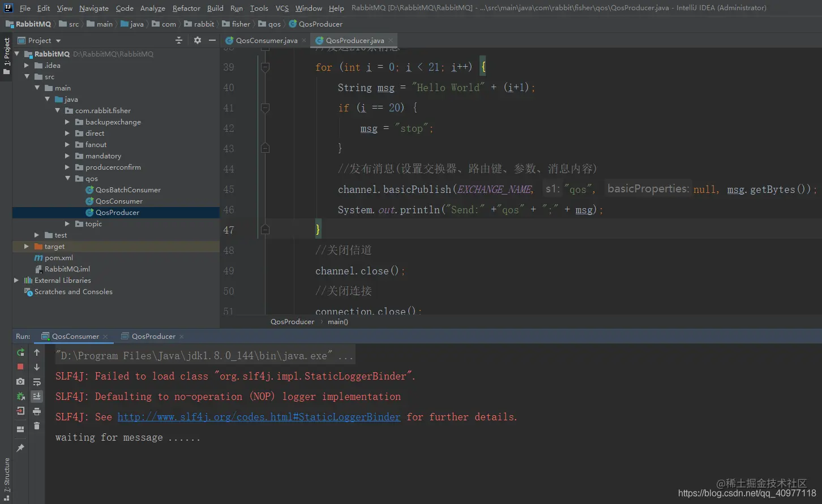Viewport: 822px width, 504px height.
Task: Close the QosConsumer.java editor tab
Action: click(x=303, y=40)
